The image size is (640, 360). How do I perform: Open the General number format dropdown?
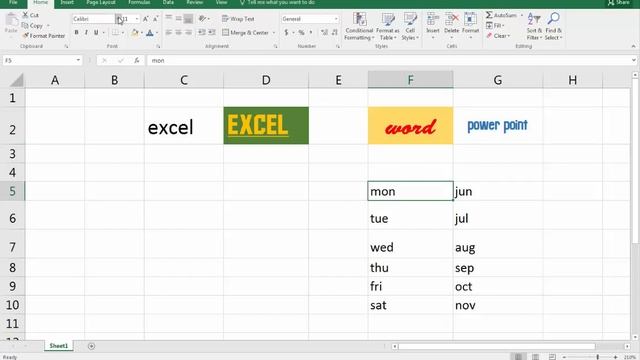336,19
